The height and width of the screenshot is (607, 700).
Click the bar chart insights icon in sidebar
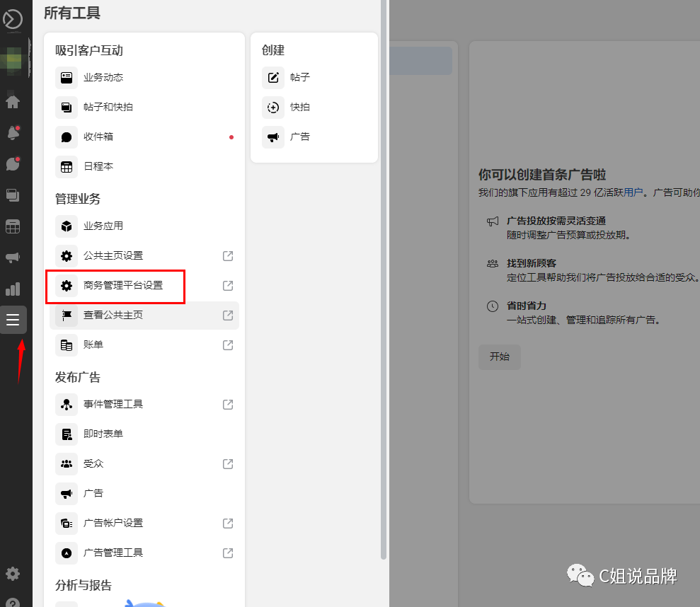[13, 289]
